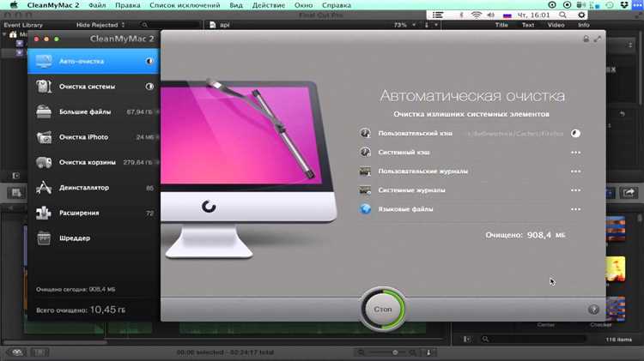This screenshot has height=361, width=644.
Task: Click Авто-очистка progress indicator in sidebar
Action: point(149,61)
